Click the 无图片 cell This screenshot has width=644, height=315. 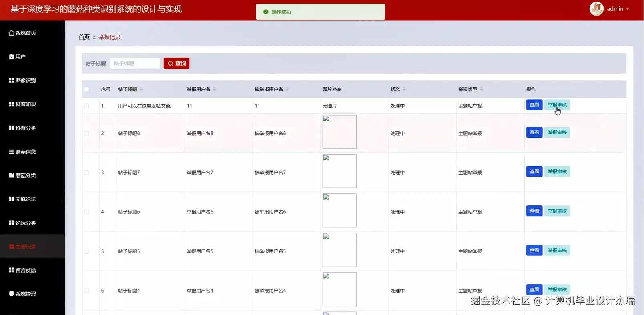(329, 106)
